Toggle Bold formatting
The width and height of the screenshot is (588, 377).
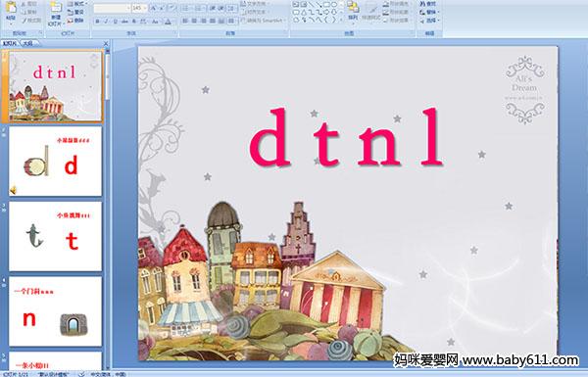coord(97,22)
